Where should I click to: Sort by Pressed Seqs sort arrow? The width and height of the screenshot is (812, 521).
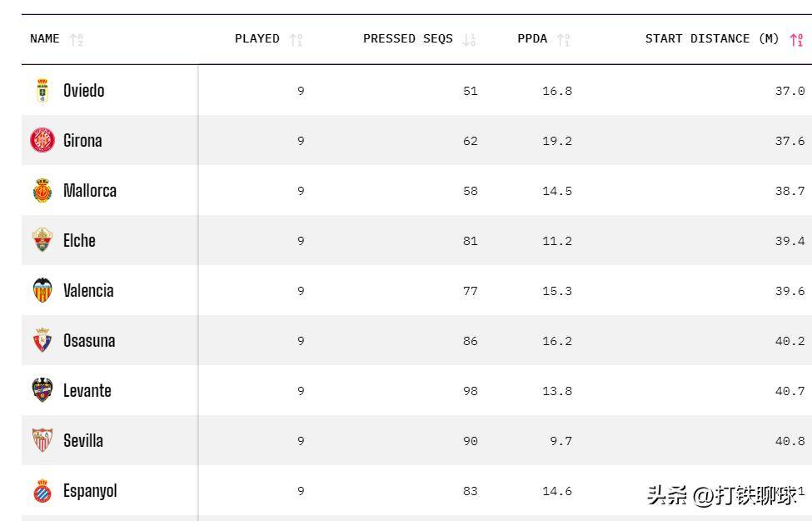(469, 39)
